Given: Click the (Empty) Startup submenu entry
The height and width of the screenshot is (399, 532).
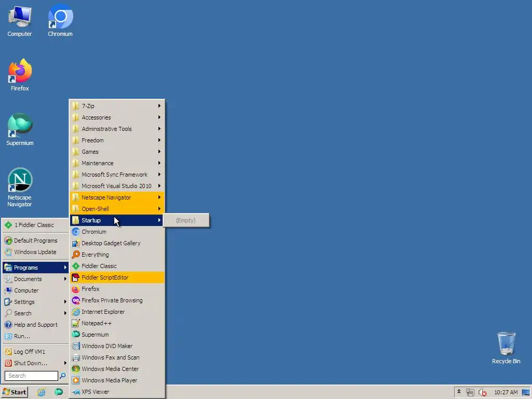Looking at the screenshot, I should coord(186,220).
